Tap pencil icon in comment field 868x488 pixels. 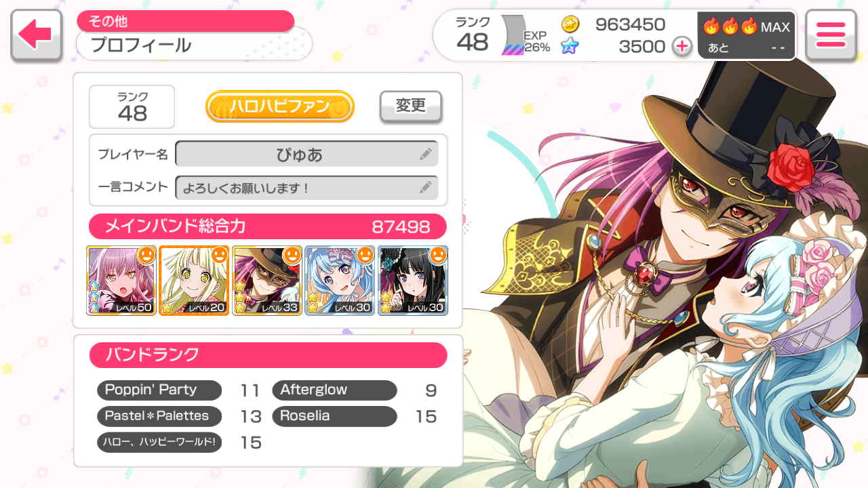pyautogui.click(x=426, y=188)
